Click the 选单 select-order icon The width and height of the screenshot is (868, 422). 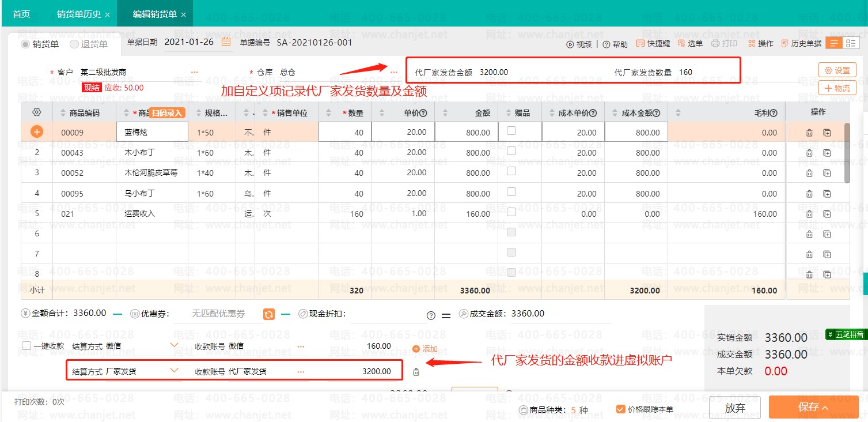point(681,43)
